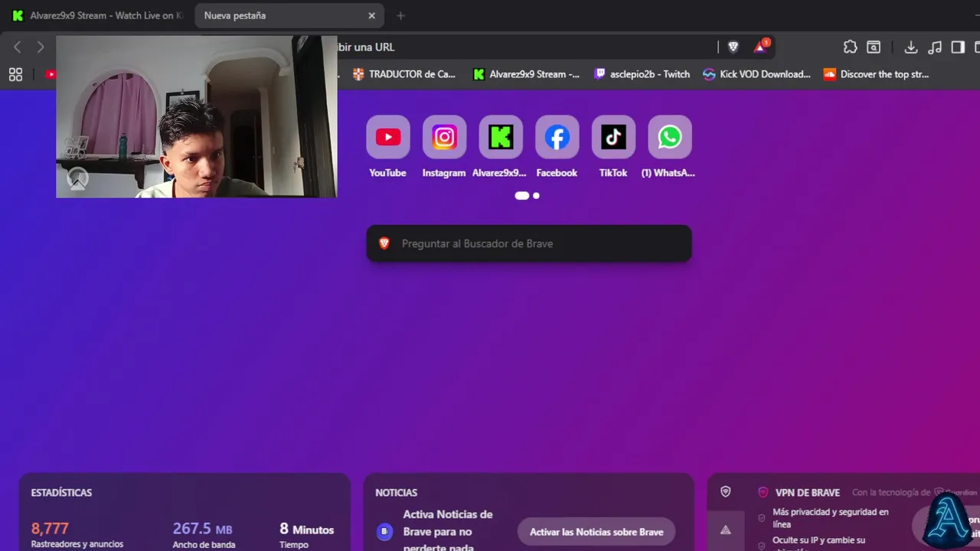
Task: Open the apps grid in bookmarks bar
Action: click(15, 74)
